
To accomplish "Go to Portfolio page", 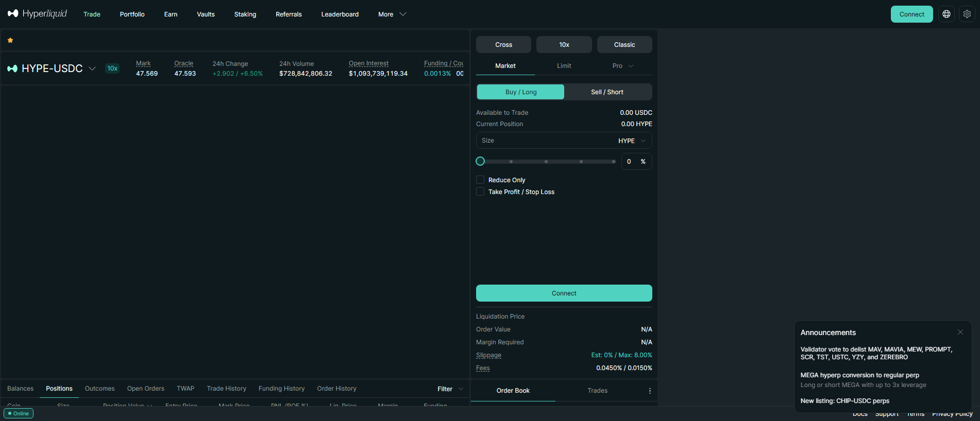I will click(132, 14).
